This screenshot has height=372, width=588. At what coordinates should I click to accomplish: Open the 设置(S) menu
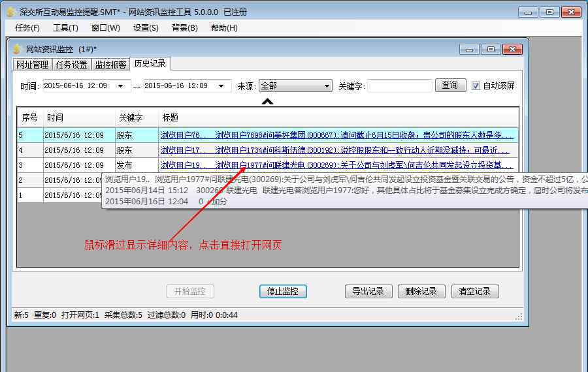(x=146, y=27)
